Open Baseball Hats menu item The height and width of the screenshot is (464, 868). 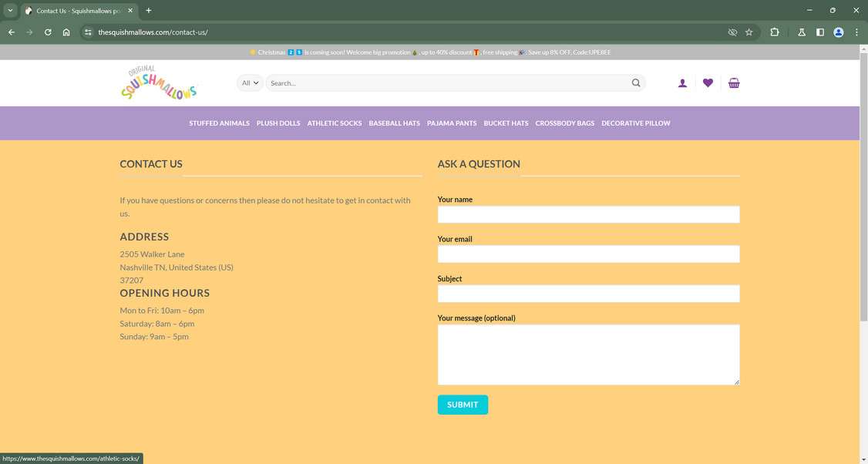394,123
